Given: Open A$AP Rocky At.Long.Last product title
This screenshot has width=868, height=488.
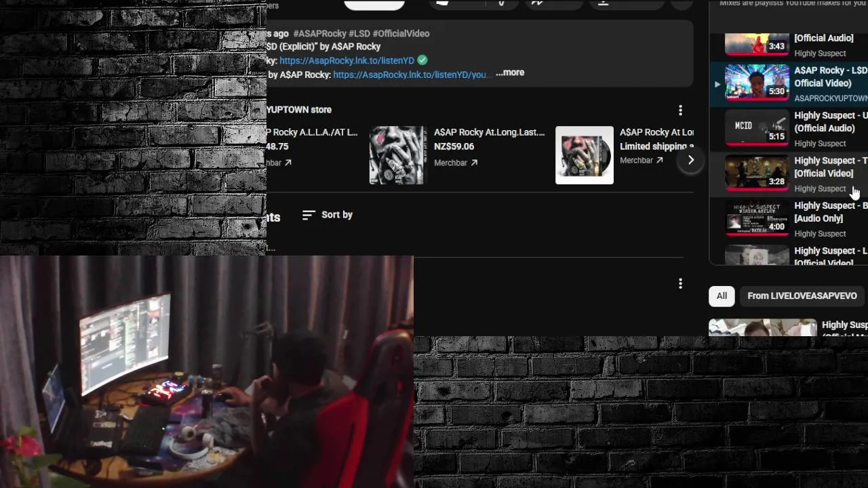Looking at the screenshot, I should coord(489,132).
